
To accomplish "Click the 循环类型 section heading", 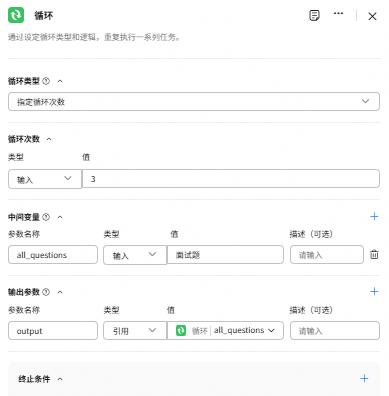I will 24,81.
